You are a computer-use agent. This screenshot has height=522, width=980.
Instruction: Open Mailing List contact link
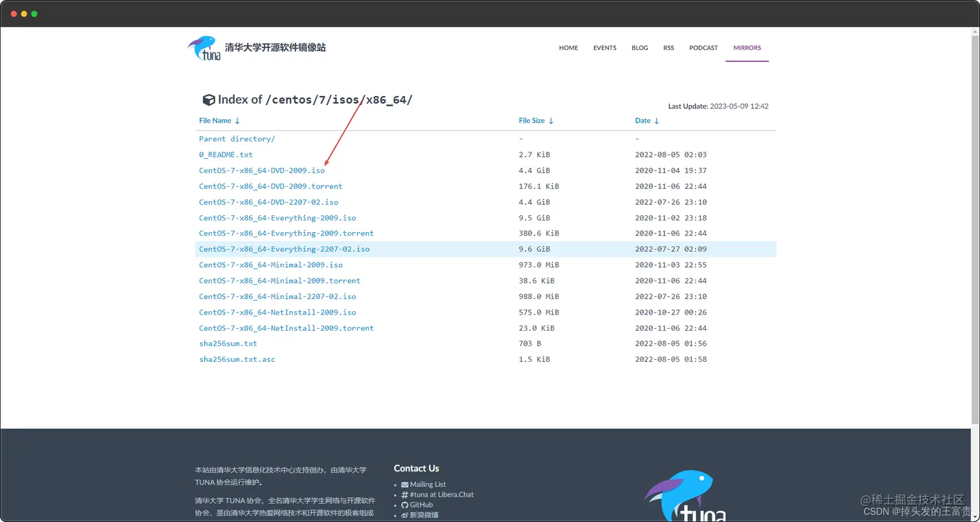click(428, 484)
